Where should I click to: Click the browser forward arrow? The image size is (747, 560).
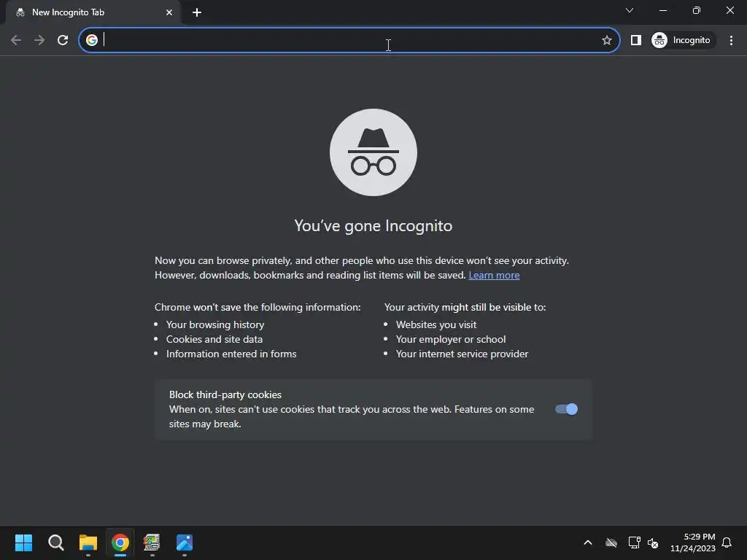pos(39,40)
